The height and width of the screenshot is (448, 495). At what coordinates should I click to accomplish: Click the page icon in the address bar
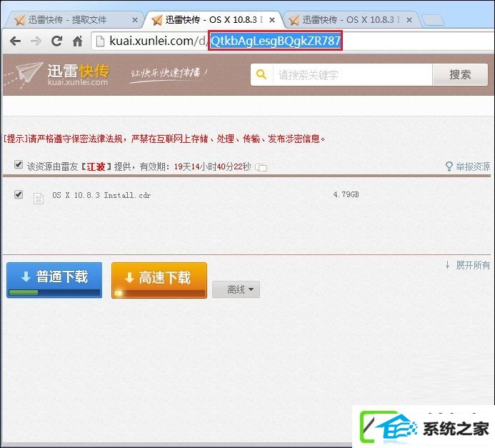point(100,41)
